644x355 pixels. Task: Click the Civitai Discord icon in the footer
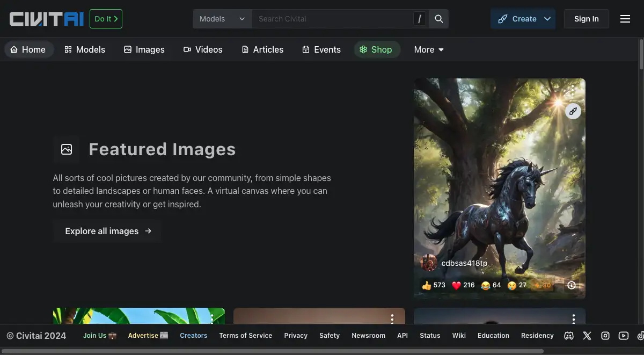568,335
